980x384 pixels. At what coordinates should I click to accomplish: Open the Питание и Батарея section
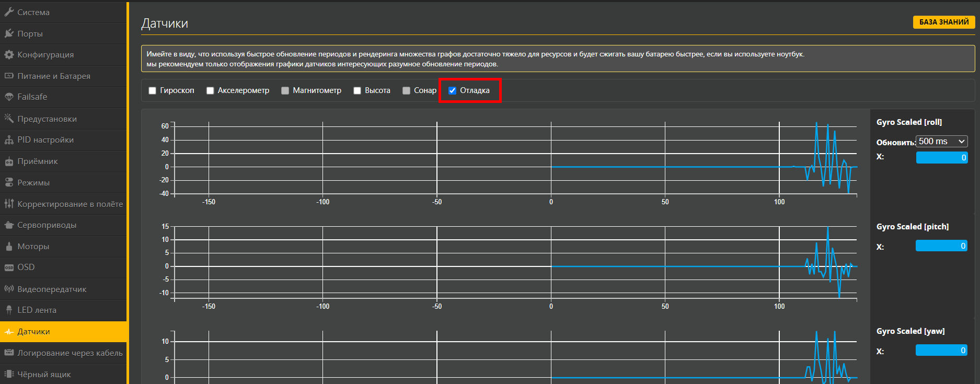63,76
